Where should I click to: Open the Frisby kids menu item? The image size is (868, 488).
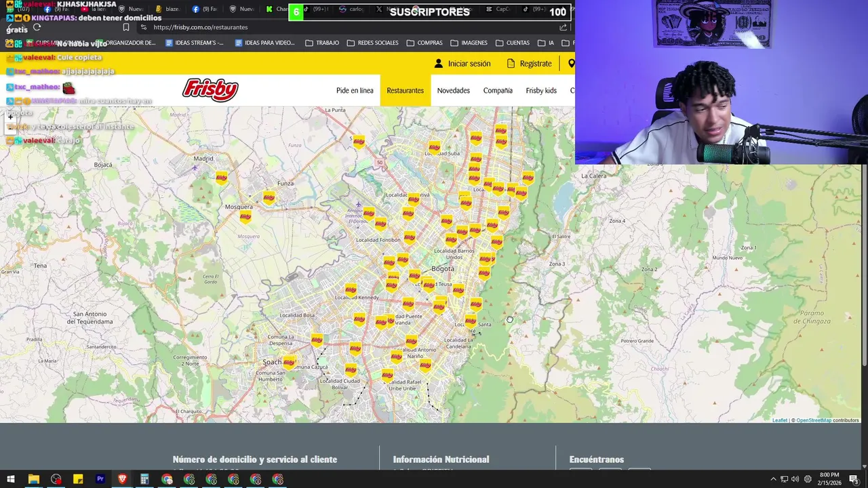541,90
